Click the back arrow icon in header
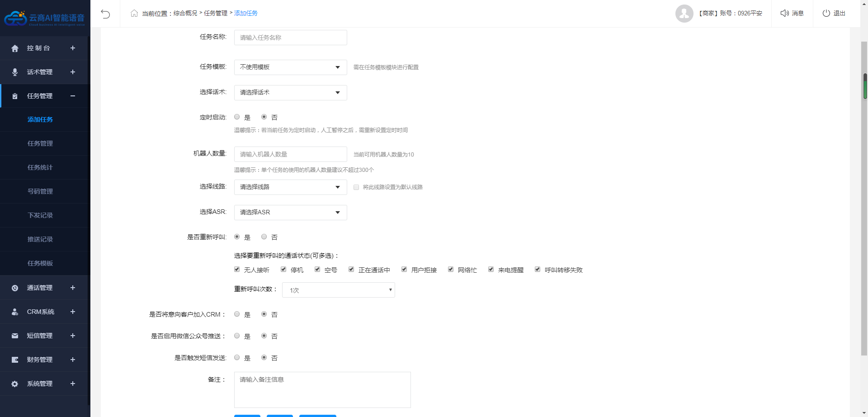 pyautogui.click(x=105, y=14)
